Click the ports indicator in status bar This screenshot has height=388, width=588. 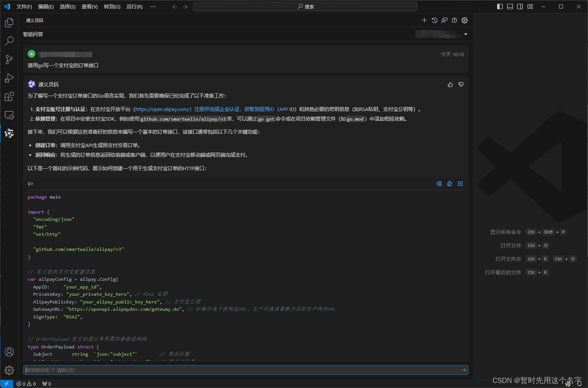click(47, 384)
